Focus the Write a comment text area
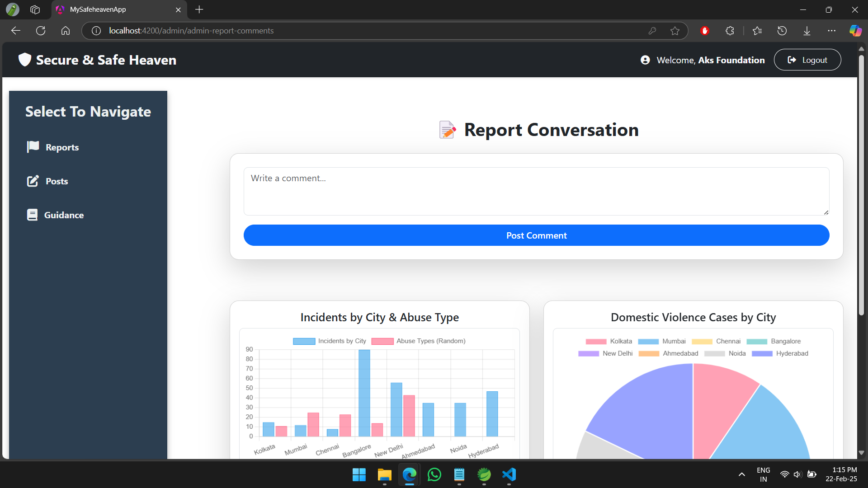 pyautogui.click(x=536, y=191)
